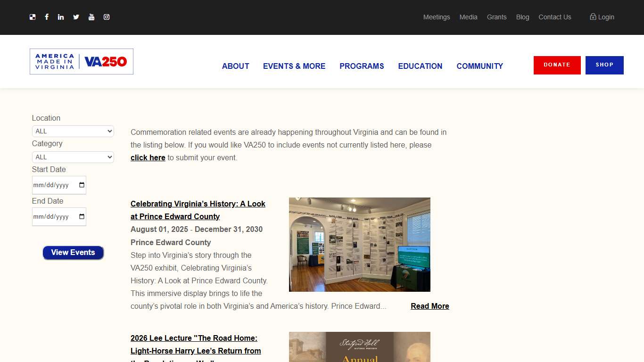This screenshot has height=362, width=644.
Task: Open the Instagram profile icon
Action: [x=107, y=17]
